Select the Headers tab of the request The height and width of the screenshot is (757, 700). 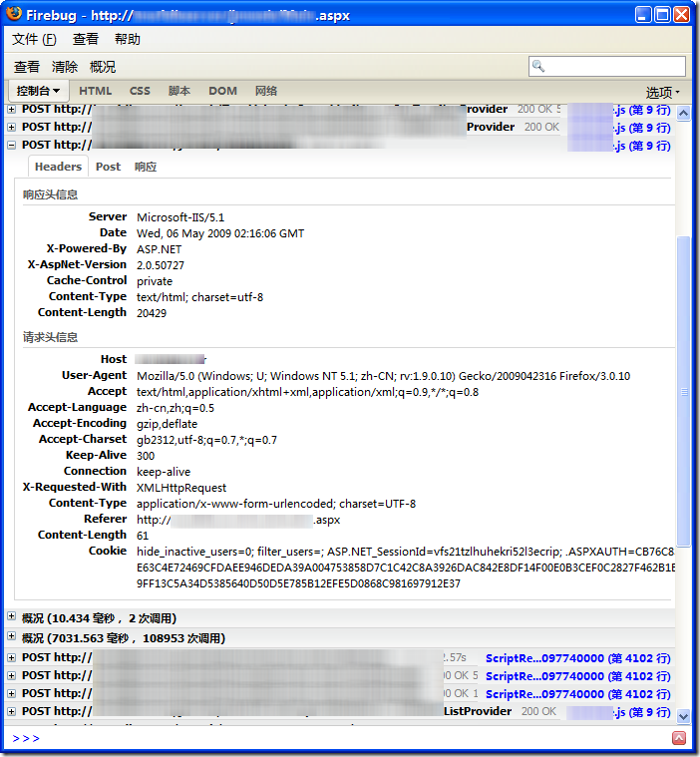pos(58,167)
